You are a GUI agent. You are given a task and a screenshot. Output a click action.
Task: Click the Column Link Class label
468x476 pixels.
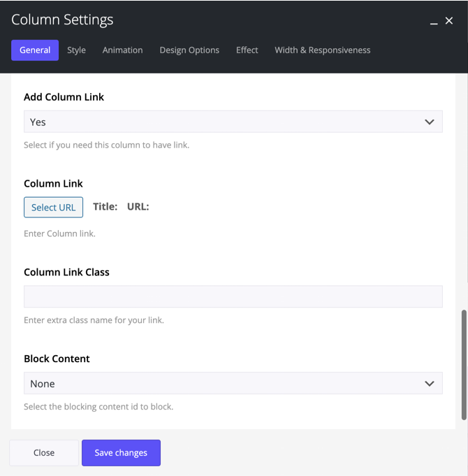pyautogui.click(x=66, y=272)
